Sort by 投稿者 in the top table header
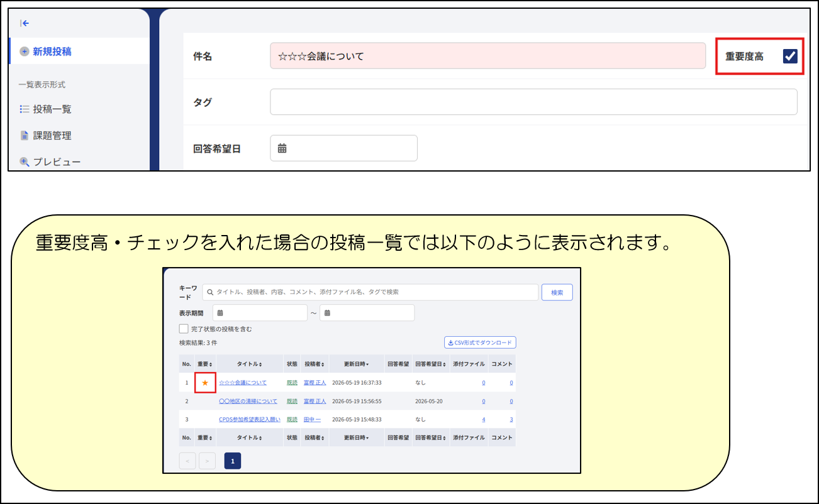Viewport: 819px width, 504px height. [315, 364]
